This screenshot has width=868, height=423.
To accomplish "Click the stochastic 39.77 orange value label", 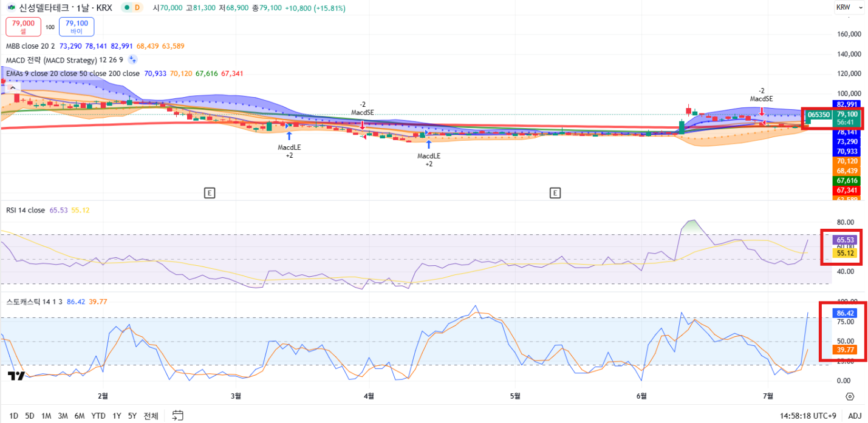I will (845, 350).
